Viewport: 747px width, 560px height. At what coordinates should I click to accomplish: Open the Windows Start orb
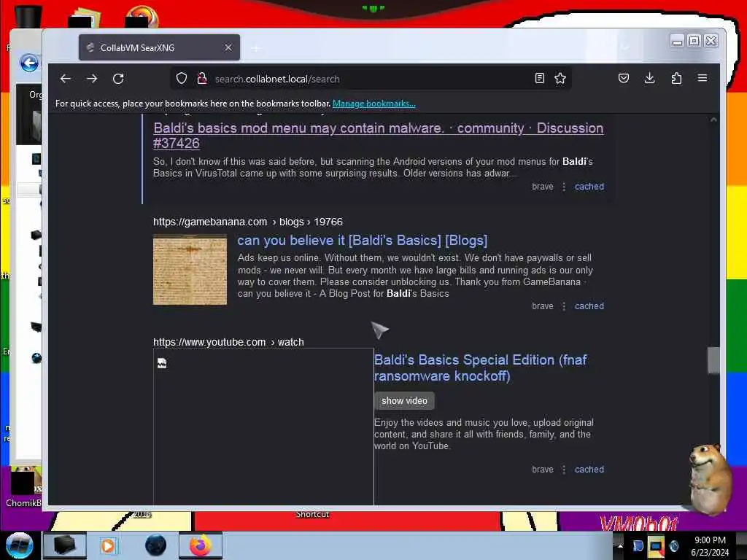(20, 545)
